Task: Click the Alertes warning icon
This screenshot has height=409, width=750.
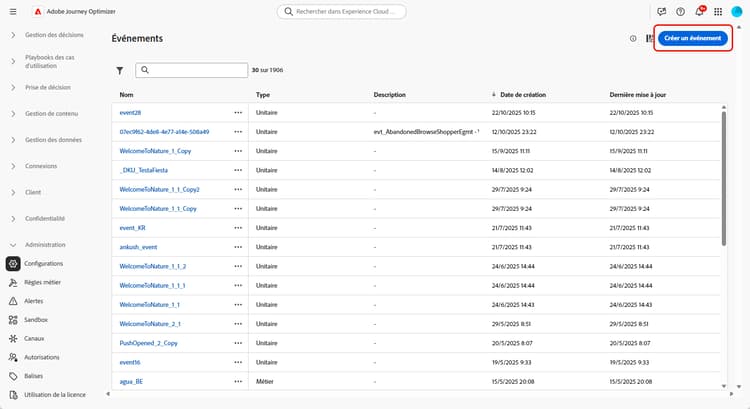Action: (x=13, y=301)
